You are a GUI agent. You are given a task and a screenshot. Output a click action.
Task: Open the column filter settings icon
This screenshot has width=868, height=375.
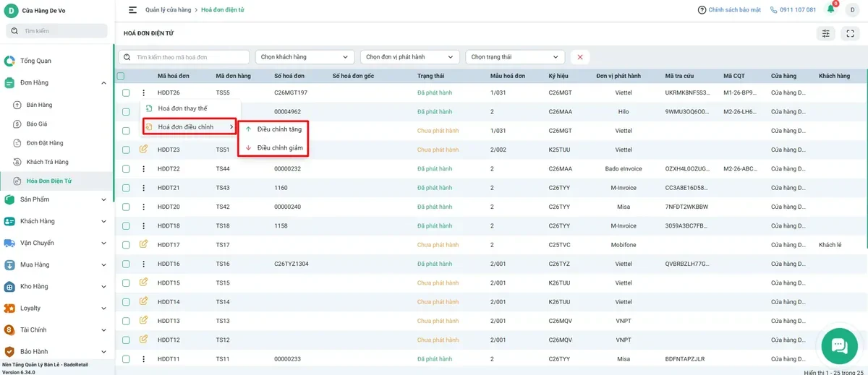coord(825,33)
